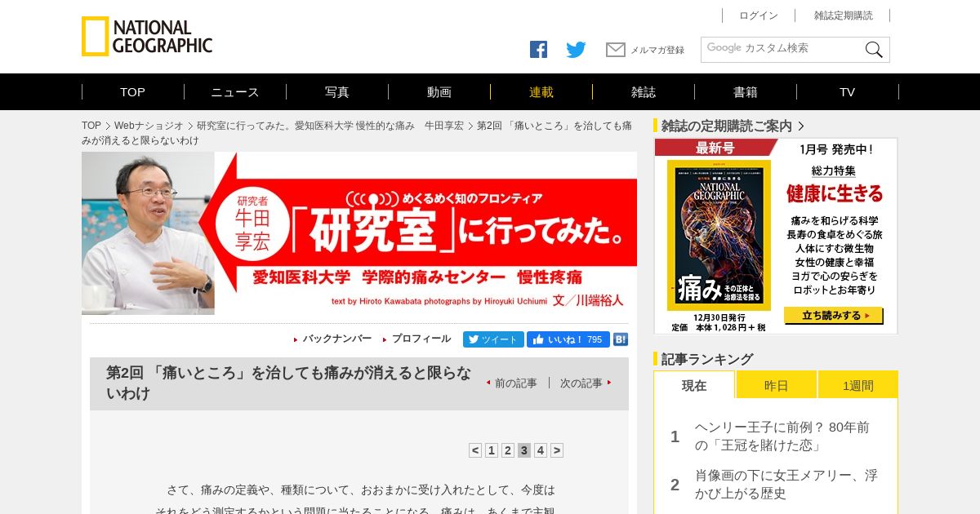The height and width of the screenshot is (514, 980).
Task: Select 書籍 in the navigation bar
Action: click(746, 92)
